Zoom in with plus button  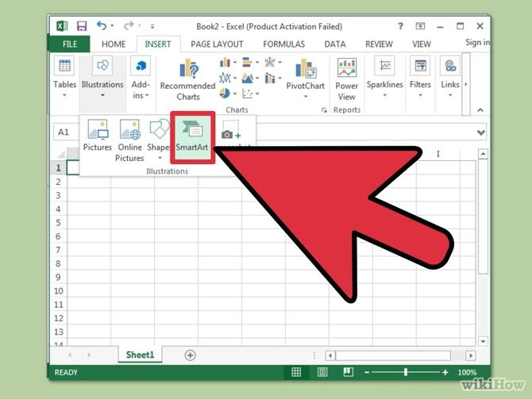click(x=445, y=372)
